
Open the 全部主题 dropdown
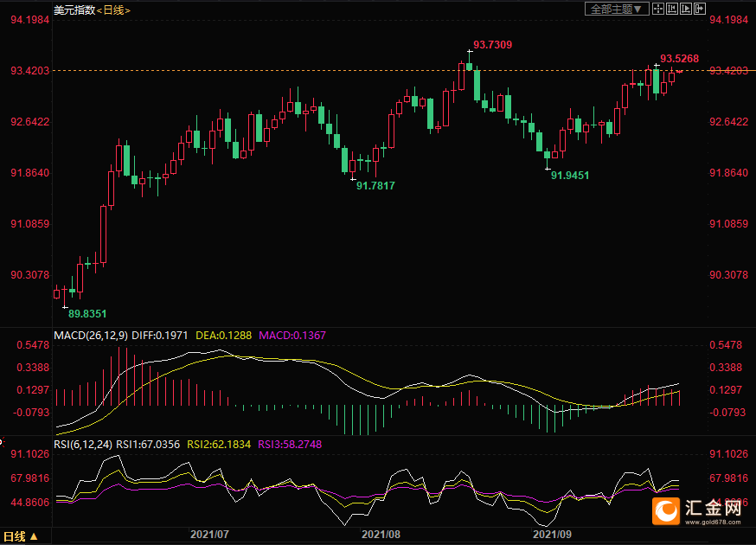(616, 9)
